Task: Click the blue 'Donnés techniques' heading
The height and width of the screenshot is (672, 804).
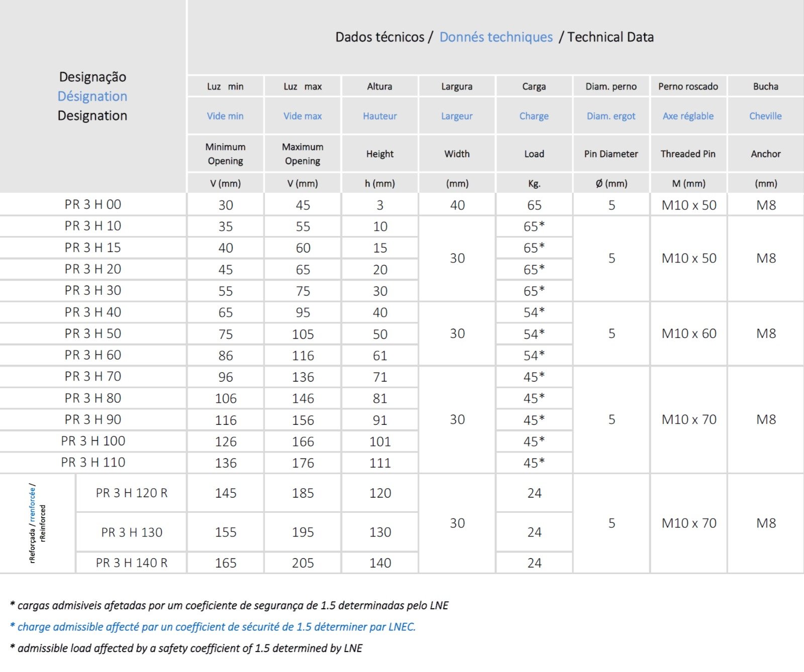Action: 495,37
